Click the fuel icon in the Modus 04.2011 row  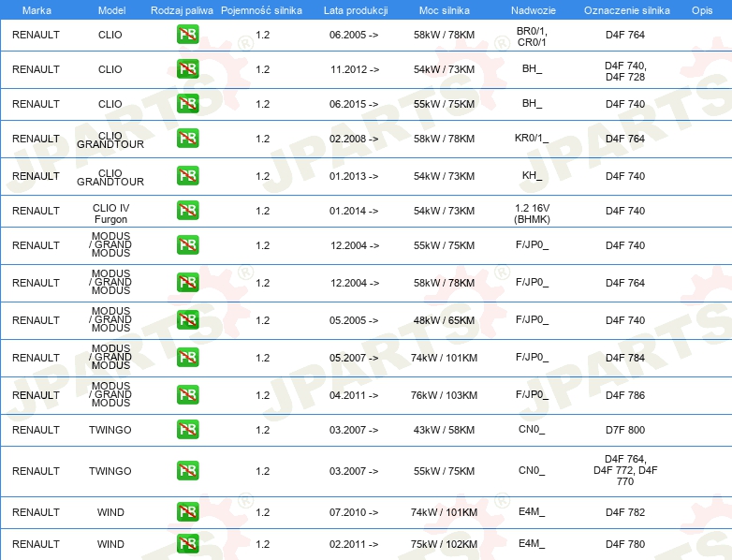(x=187, y=394)
